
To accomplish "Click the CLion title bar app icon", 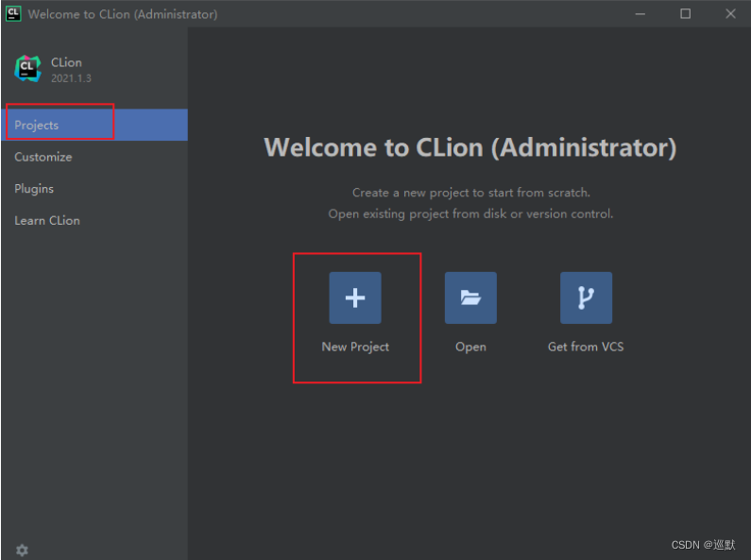I will point(13,13).
